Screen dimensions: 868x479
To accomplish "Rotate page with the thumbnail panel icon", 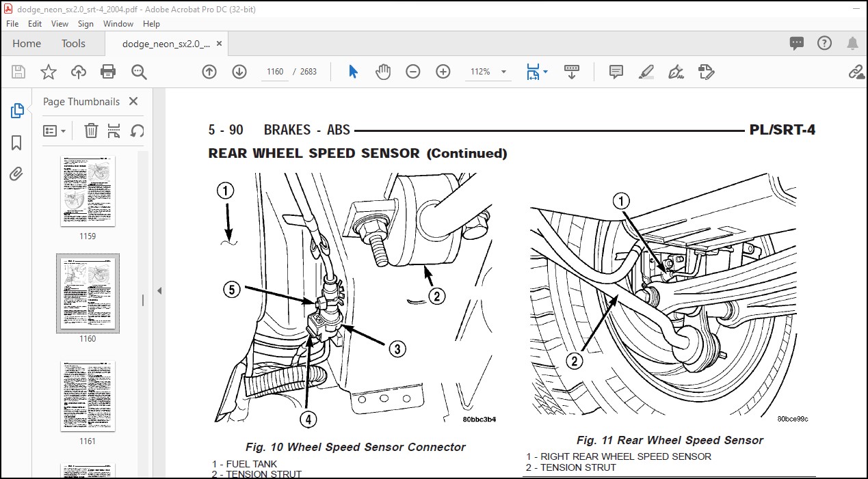I will point(137,131).
